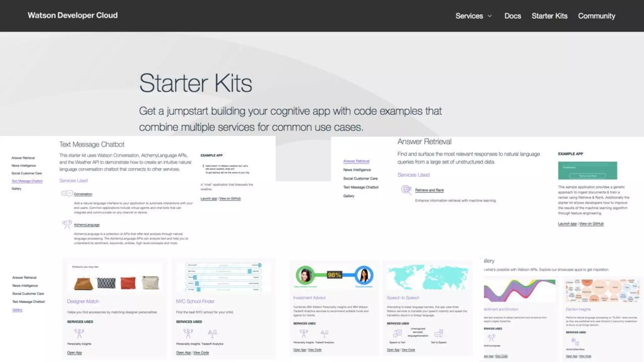
Task: Open App for the Election Insights card
Action: click(572, 356)
